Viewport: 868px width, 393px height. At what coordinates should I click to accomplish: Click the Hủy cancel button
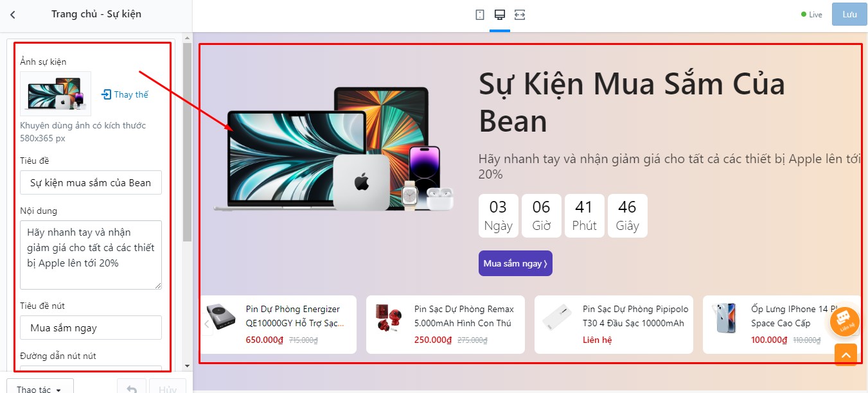click(168, 389)
